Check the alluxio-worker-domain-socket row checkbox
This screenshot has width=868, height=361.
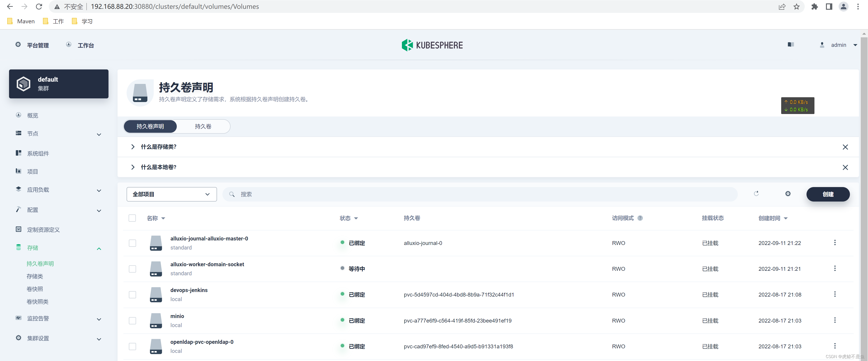(132, 269)
